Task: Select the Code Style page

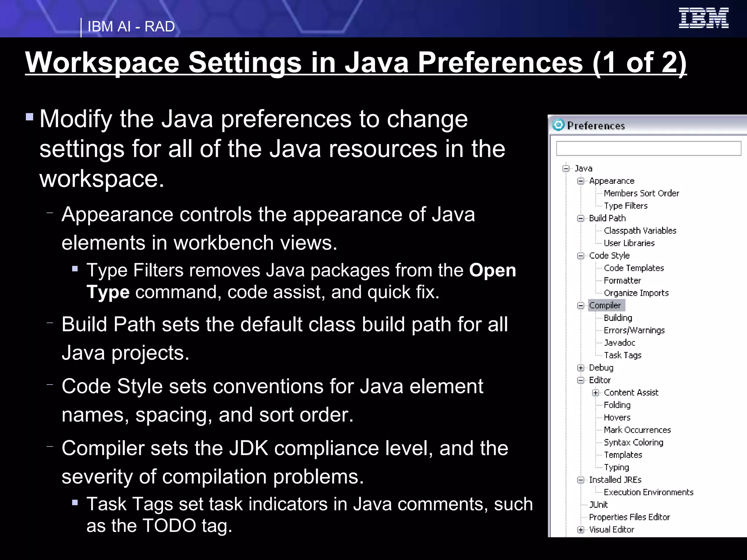Action: point(609,256)
